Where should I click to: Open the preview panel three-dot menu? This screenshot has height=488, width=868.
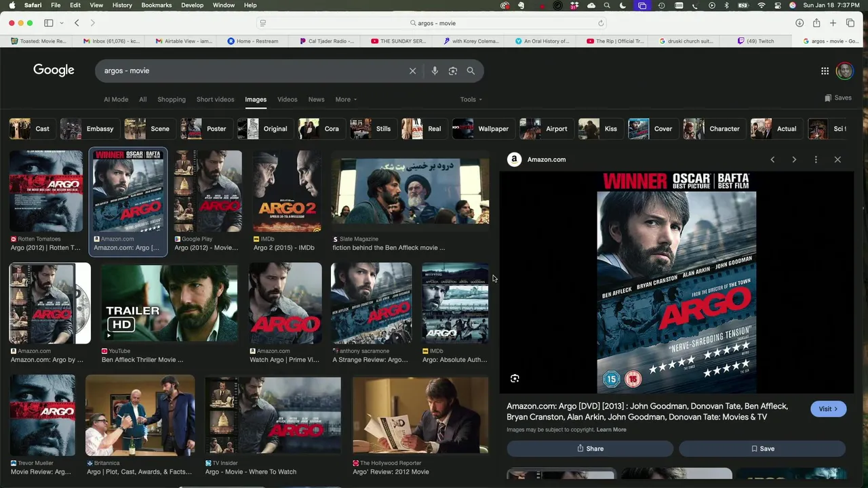pyautogui.click(x=816, y=159)
